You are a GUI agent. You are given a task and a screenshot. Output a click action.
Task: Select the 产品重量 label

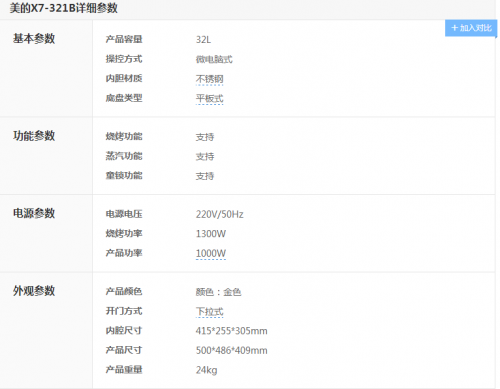pos(124,369)
